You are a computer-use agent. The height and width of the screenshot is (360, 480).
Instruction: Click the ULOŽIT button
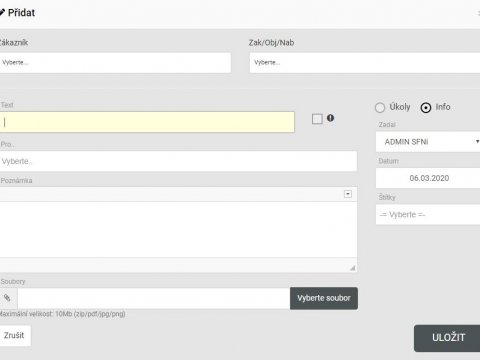tap(448, 338)
